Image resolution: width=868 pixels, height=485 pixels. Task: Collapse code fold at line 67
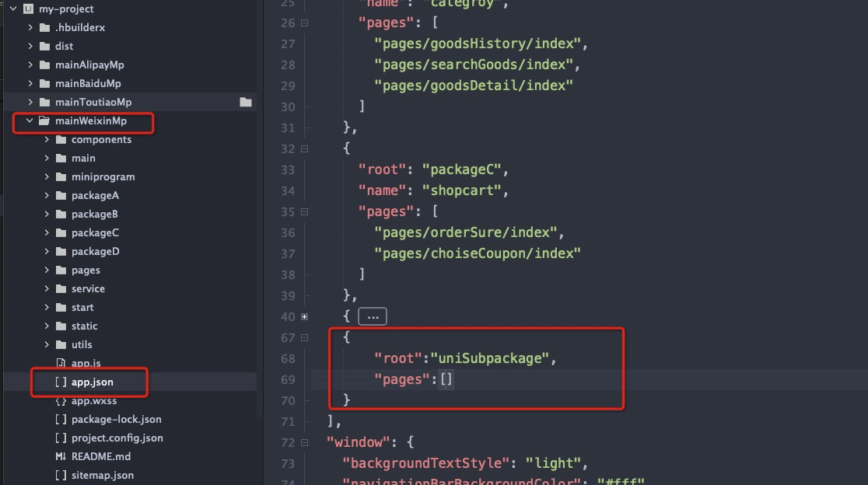tap(304, 337)
